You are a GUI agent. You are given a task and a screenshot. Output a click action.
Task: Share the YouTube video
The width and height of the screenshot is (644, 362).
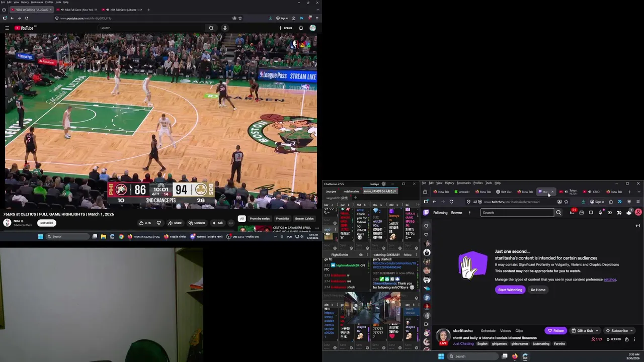pos(175,223)
